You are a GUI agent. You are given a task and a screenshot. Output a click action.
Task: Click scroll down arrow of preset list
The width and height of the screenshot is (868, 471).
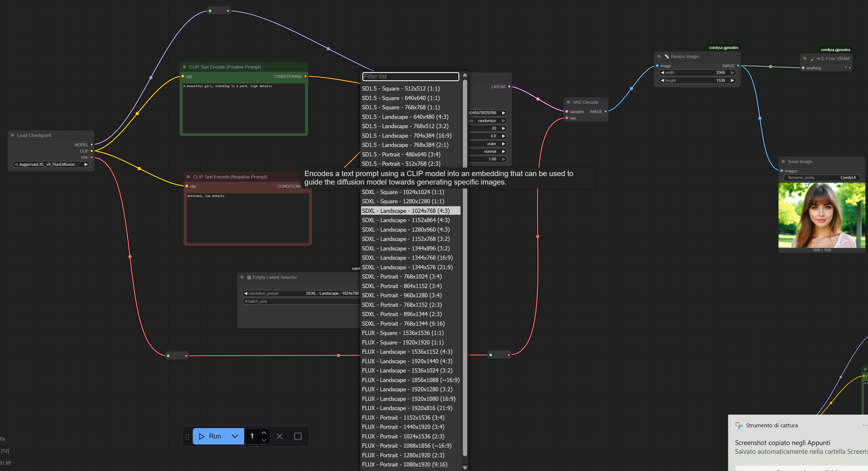coord(465,468)
